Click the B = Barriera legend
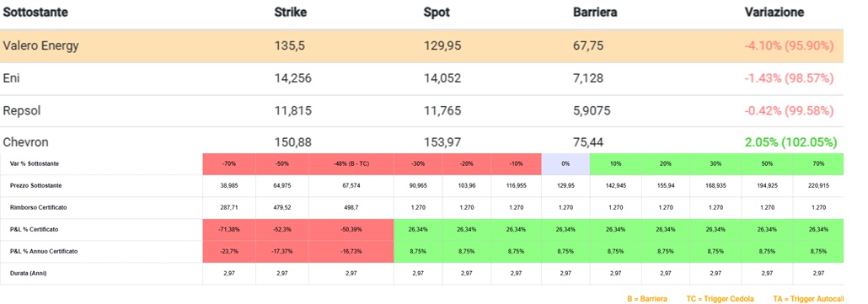Viewport: 868px width, 304px height. point(647,298)
